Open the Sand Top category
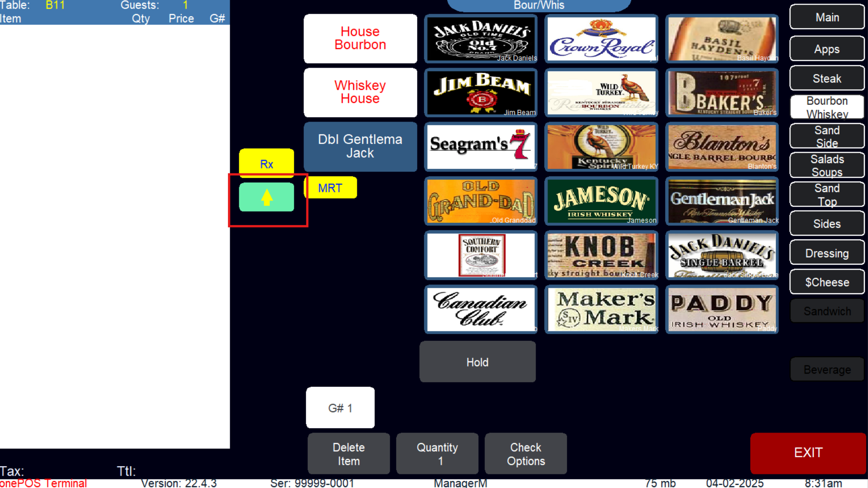Screen dimensions: 868x488 (x=827, y=195)
